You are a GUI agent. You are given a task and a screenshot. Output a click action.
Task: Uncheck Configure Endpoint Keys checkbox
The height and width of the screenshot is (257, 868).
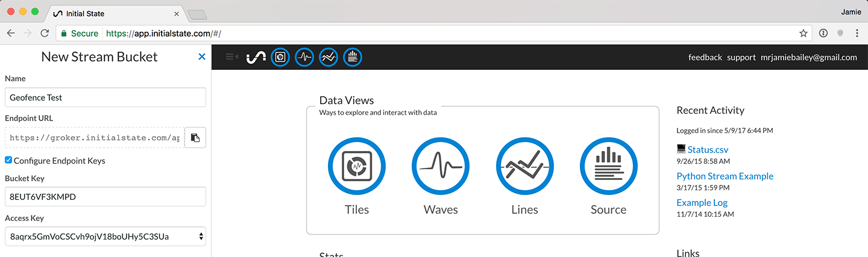coord(8,160)
